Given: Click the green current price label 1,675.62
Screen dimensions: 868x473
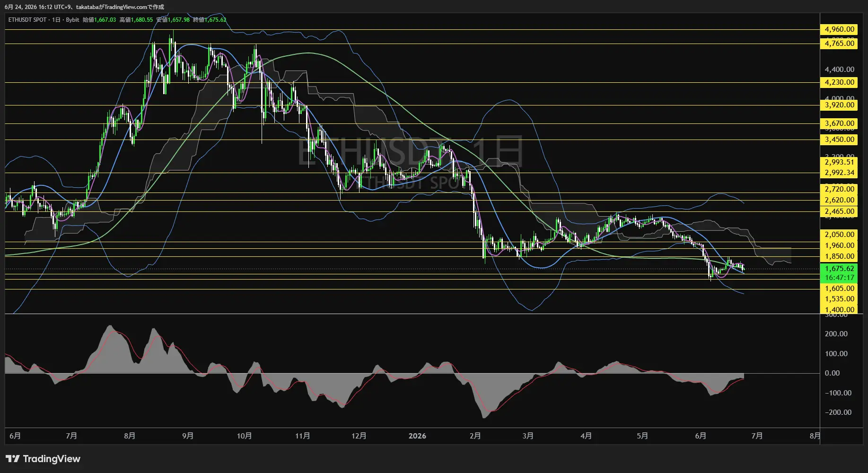Looking at the screenshot, I should [840, 269].
